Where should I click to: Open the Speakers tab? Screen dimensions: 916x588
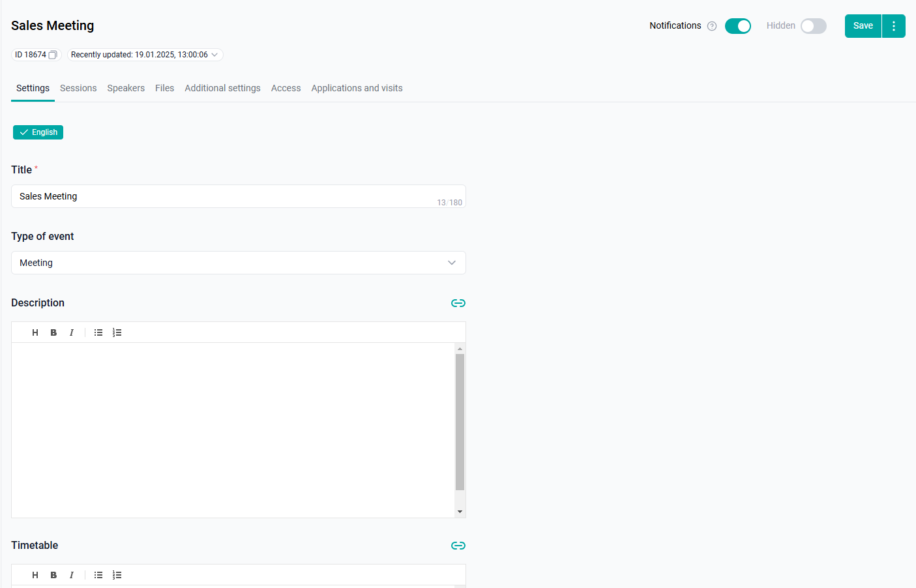(126, 88)
